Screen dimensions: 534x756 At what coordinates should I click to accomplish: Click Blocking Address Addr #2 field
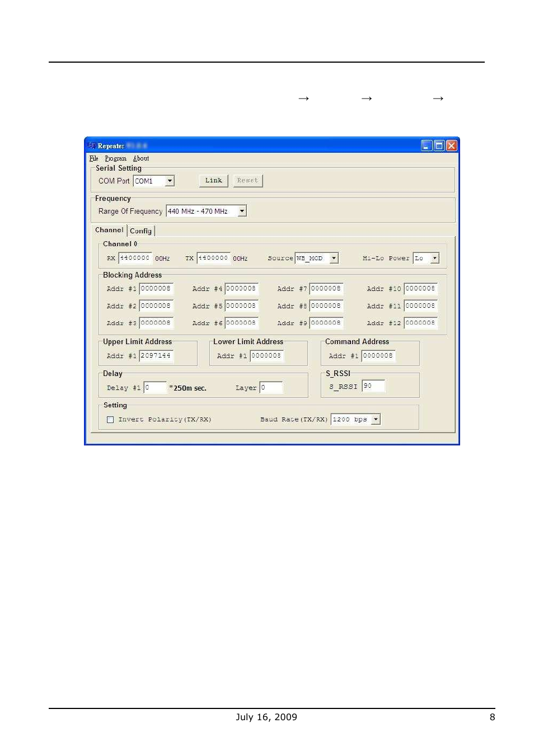(x=156, y=306)
